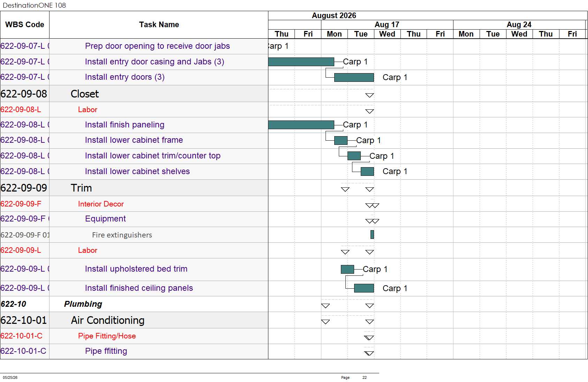Click Carp 1 label beside lower cabinet shelves bar
The height and width of the screenshot is (382, 588).
click(395, 171)
